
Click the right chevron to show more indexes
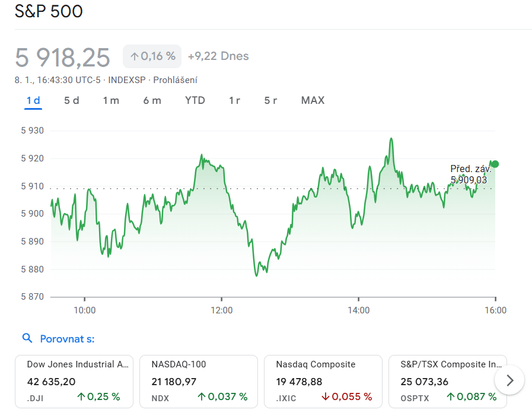point(509,380)
